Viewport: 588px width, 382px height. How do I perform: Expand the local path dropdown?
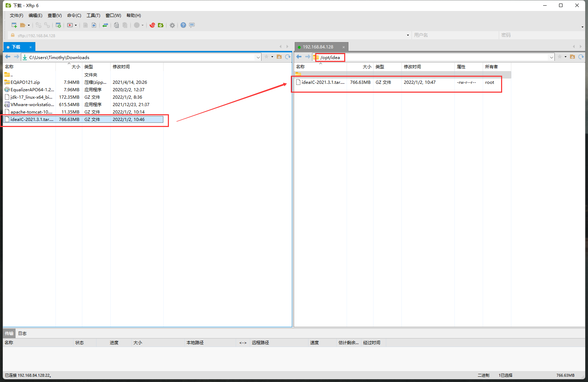tap(258, 57)
